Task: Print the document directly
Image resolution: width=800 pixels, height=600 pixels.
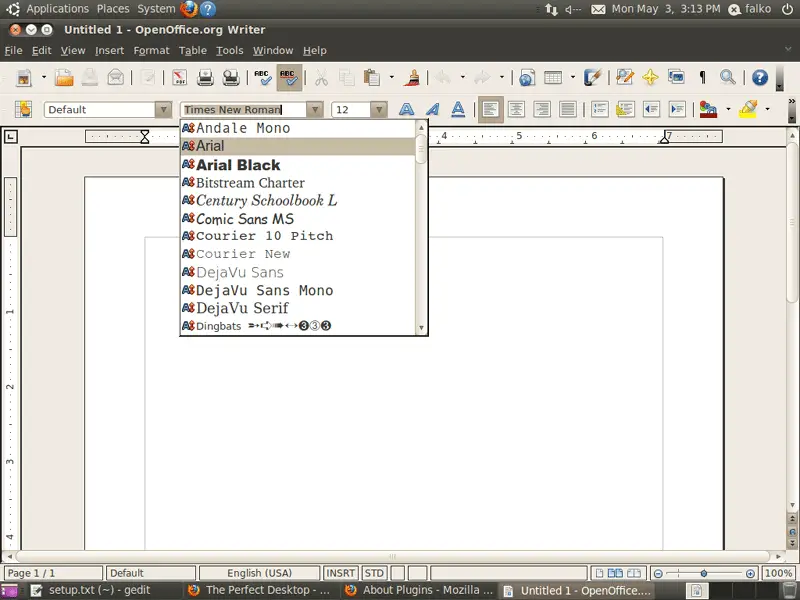Action: point(205,78)
